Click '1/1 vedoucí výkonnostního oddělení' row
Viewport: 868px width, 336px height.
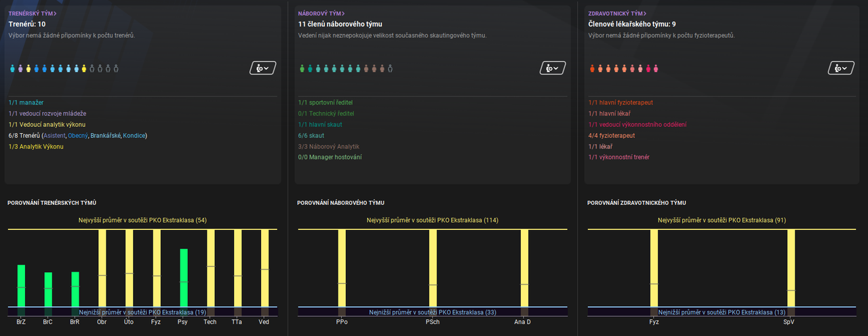point(637,124)
